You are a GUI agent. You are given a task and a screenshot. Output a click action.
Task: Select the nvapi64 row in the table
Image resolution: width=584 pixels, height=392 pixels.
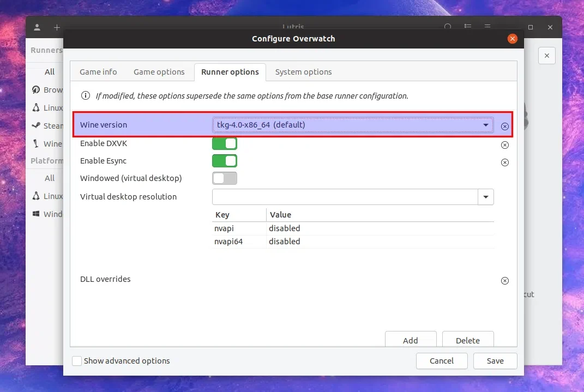pyautogui.click(x=353, y=242)
